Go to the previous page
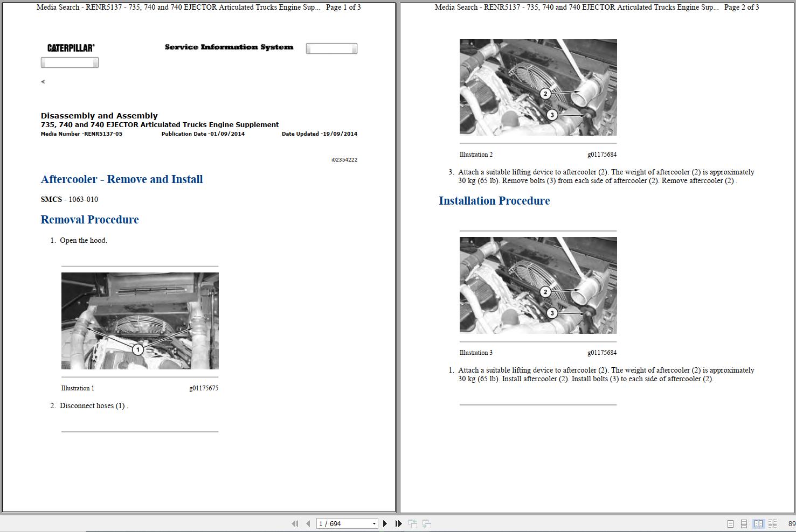 pyautogui.click(x=307, y=523)
